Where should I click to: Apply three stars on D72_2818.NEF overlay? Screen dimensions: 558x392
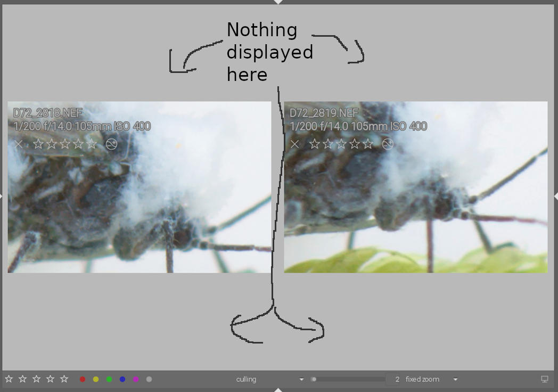pos(64,144)
